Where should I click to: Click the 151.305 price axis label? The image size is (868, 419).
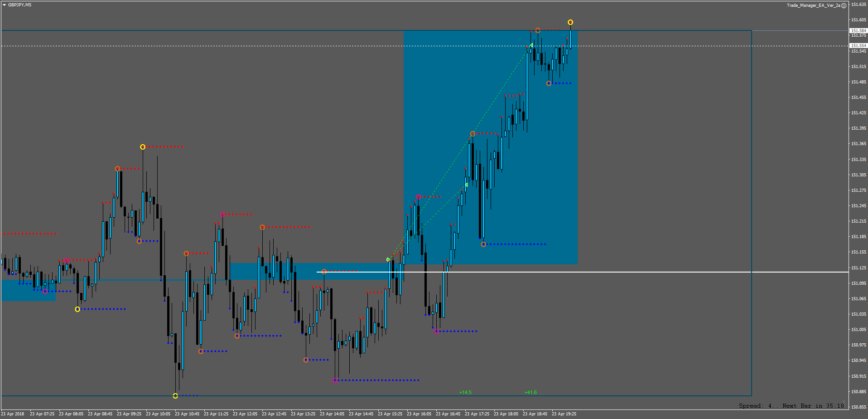859,175
